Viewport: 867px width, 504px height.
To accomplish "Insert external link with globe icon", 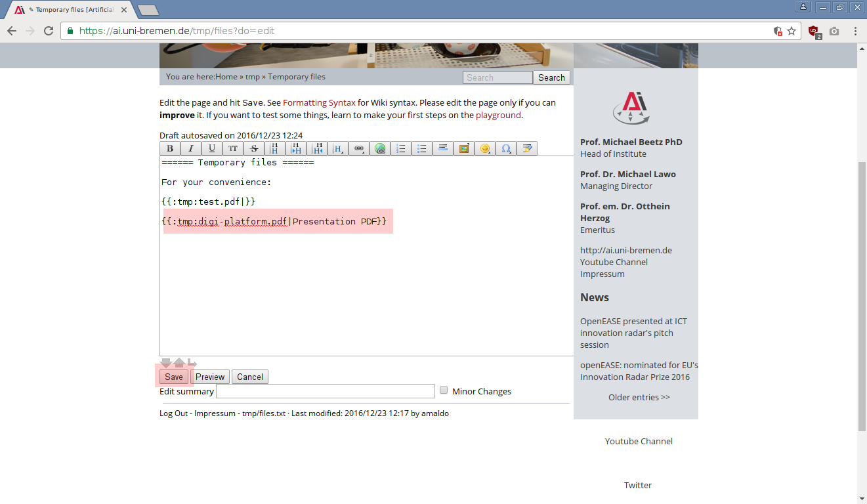I will [x=380, y=148].
